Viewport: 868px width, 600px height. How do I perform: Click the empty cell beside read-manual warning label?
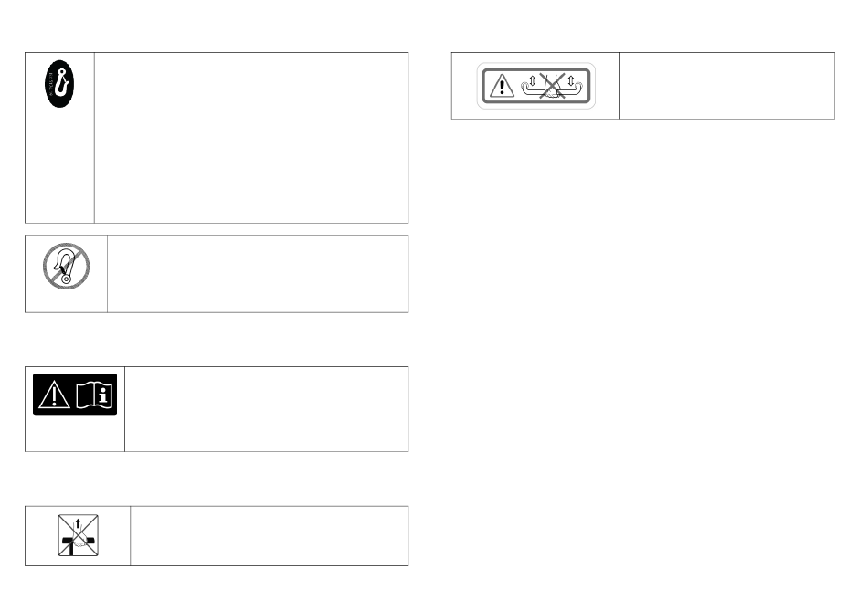click(267, 409)
